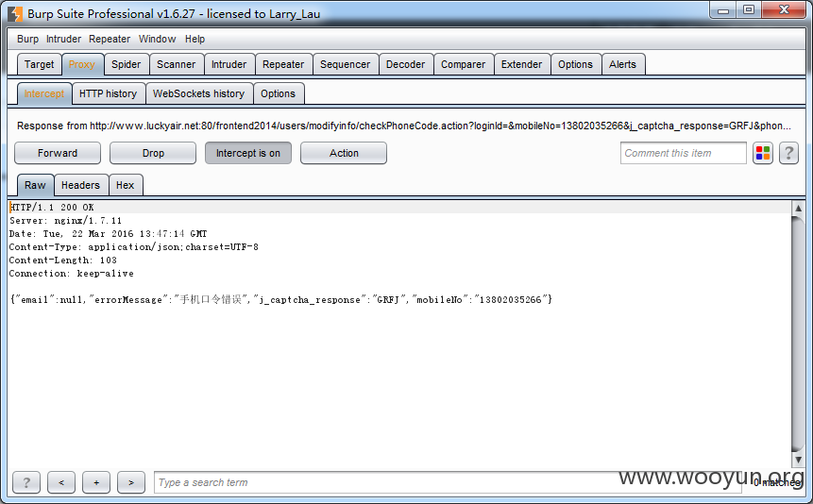Minimize the Burp Suite window
813x504 pixels.
coord(723,10)
